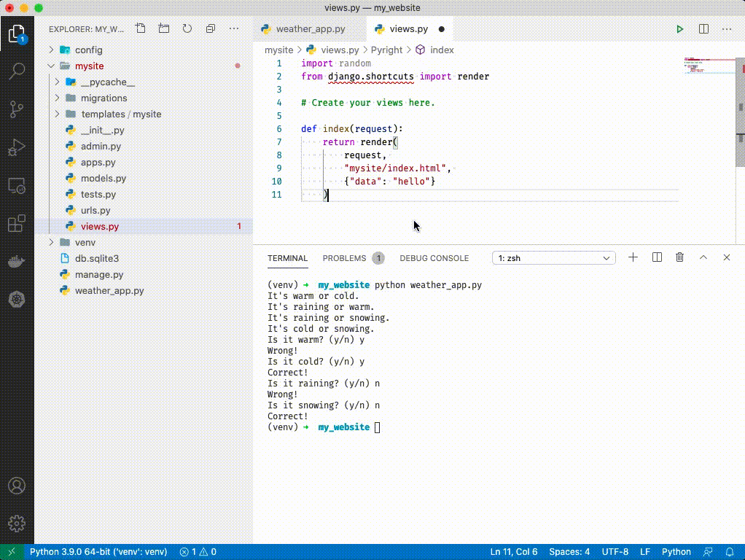Toggle maximized terminal panel size
Screen dimensions: 745x560
(703, 257)
